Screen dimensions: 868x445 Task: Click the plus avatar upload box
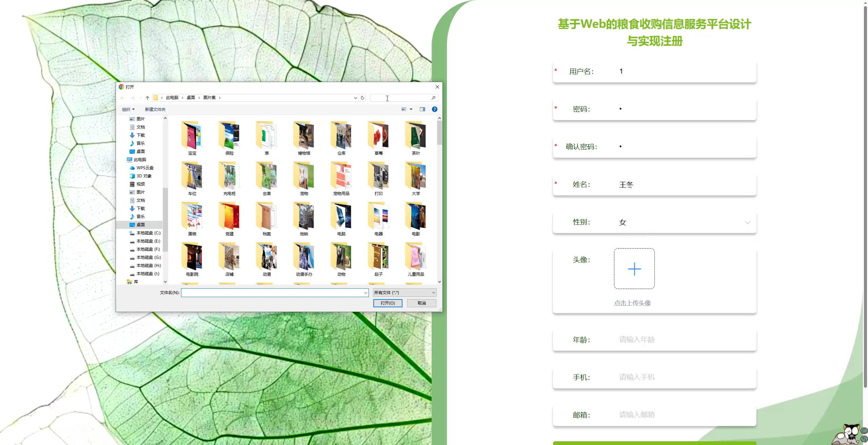[634, 269]
